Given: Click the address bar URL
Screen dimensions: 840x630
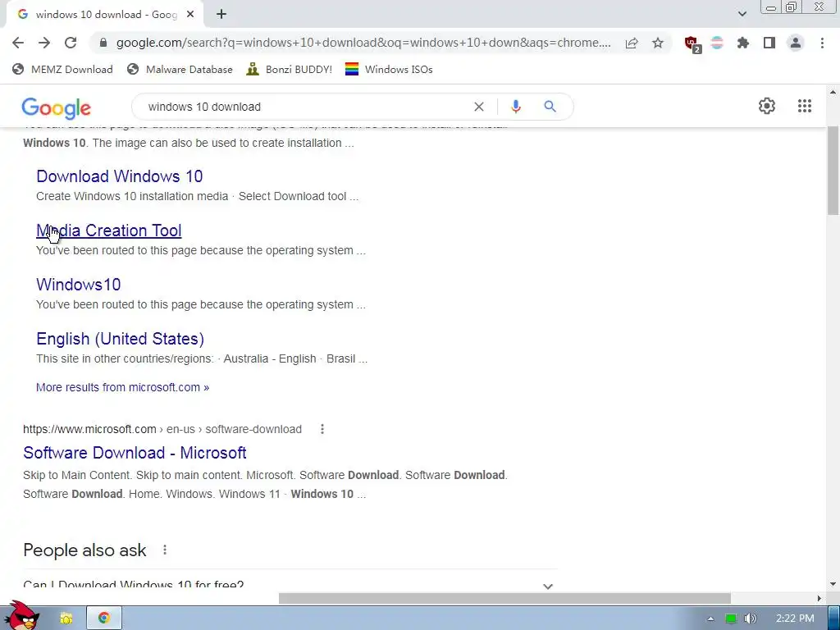Looking at the screenshot, I should click(x=363, y=43).
